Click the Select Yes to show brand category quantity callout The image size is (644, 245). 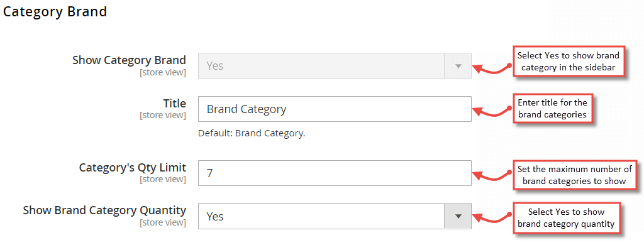click(566, 218)
